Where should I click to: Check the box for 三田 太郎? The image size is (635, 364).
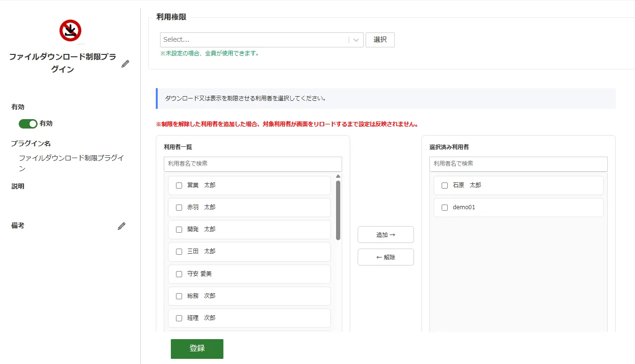(x=179, y=251)
